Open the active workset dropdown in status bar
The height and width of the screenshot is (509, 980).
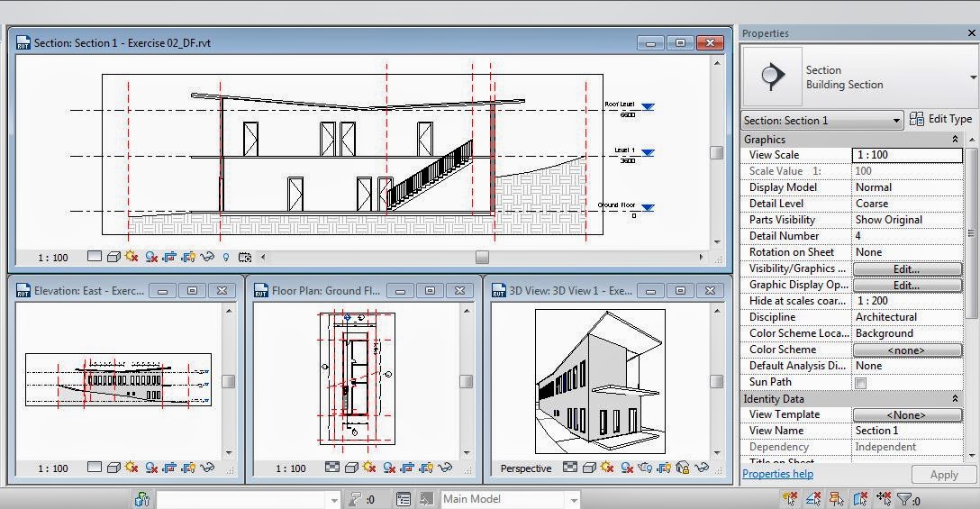click(x=248, y=499)
